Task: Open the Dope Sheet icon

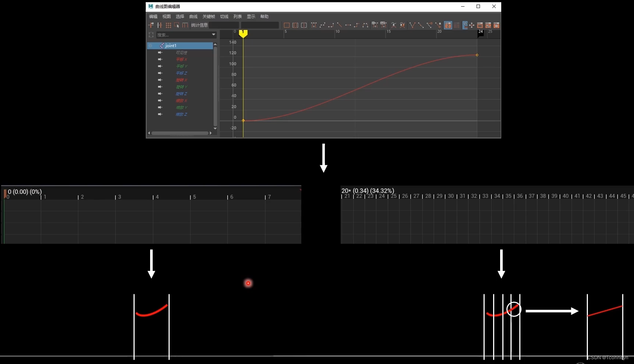Action: coord(480,25)
